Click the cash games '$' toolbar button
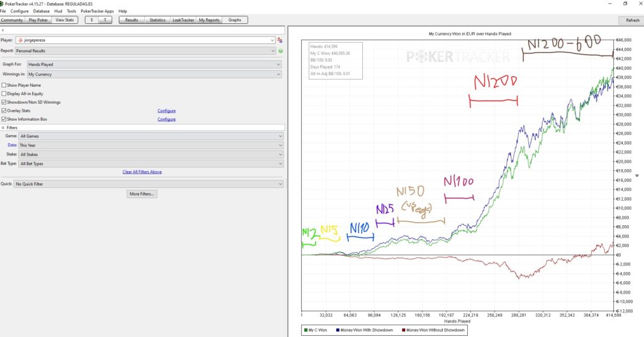This screenshot has height=337, width=644. click(92, 20)
